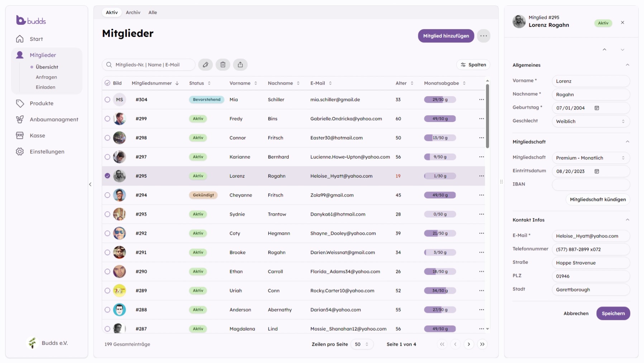This screenshot has width=644, height=363.
Task: Focus the member search input field
Action: pyautogui.click(x=149, y=65)
